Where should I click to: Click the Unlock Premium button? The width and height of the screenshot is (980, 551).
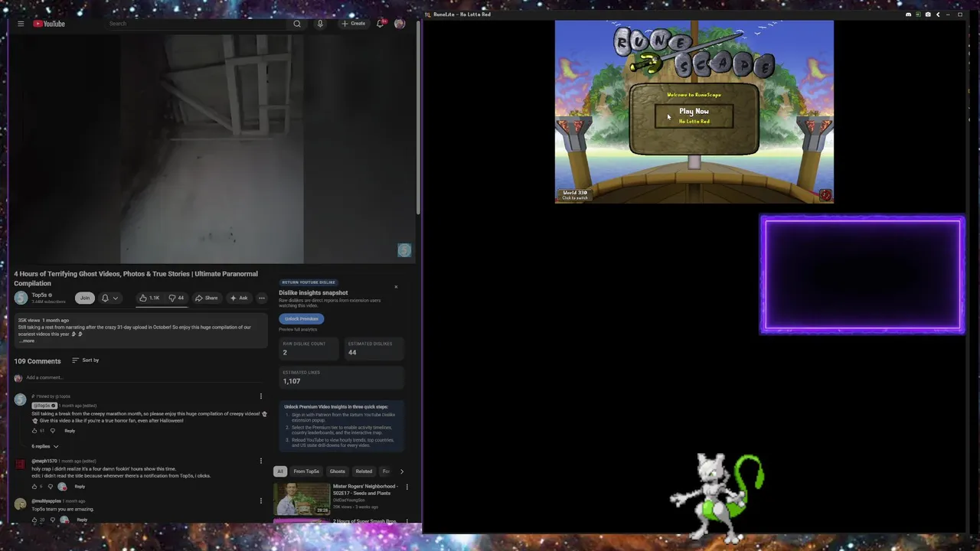tap(302, 319)
